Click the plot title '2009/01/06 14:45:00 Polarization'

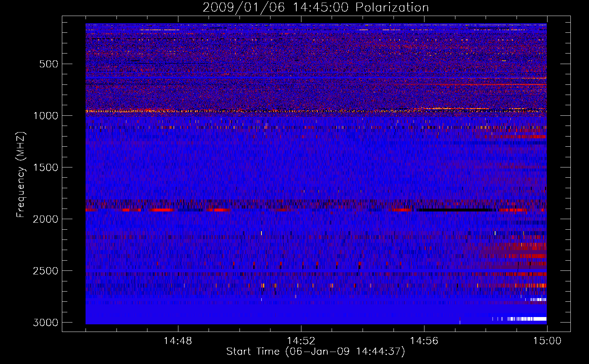[x=316, y=7]
